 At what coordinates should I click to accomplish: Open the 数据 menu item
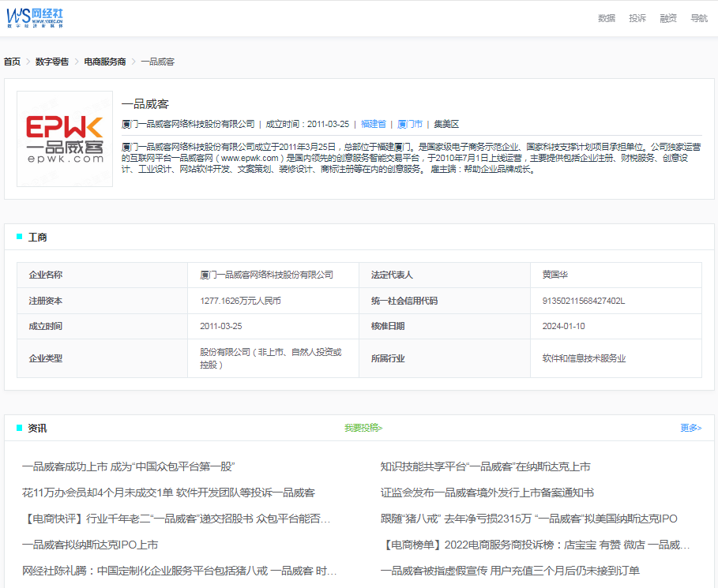coord(607,18)
